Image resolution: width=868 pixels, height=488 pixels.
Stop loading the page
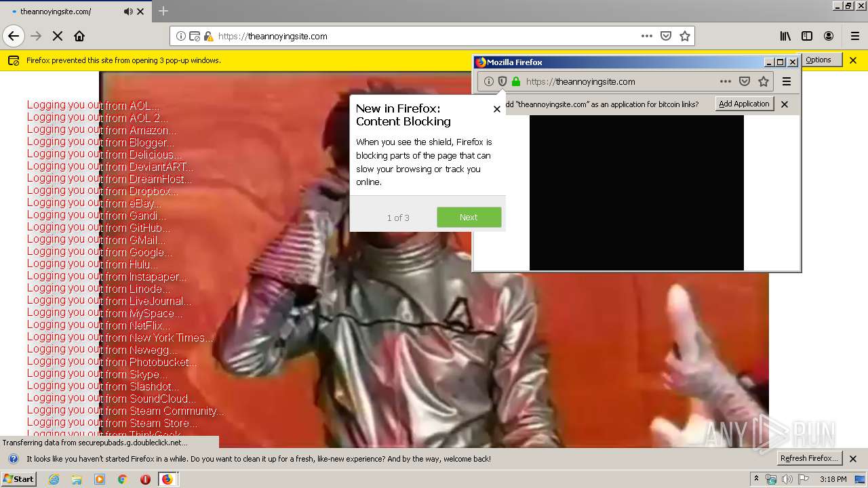[x=58, y=36]
